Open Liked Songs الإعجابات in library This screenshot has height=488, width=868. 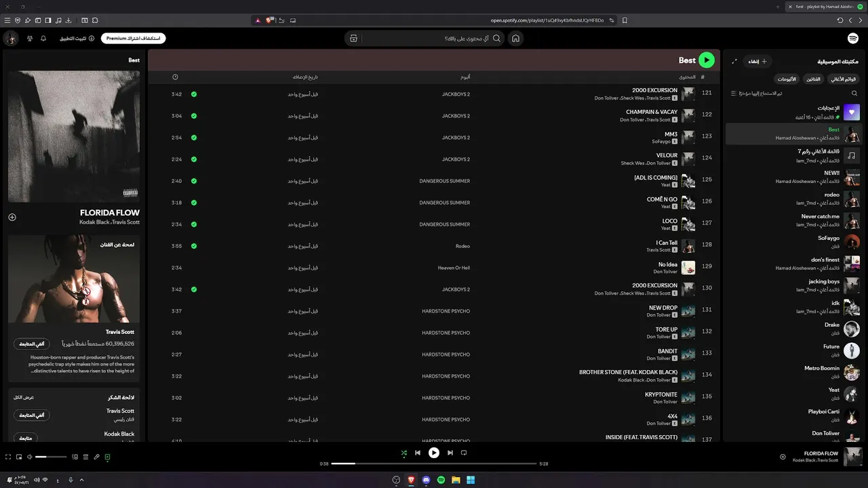pos(793,113)
